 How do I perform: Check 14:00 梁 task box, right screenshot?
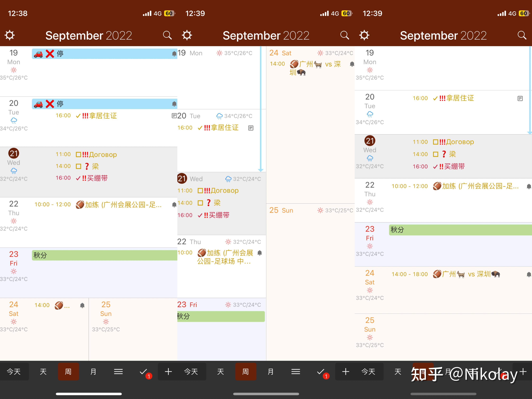coord(436,154)
